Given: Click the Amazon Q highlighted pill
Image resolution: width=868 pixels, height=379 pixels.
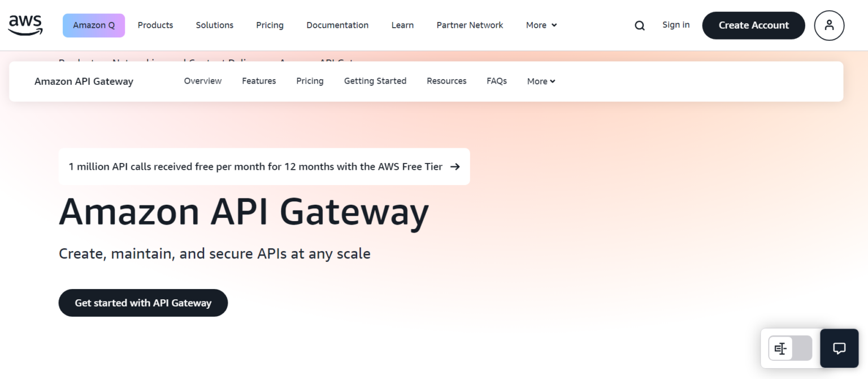Looking at the screenshot, I should coord(94,25).
